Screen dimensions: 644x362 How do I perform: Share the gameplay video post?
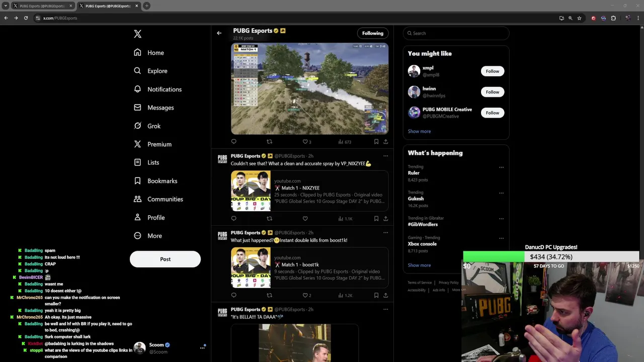[x=386, y=142]
